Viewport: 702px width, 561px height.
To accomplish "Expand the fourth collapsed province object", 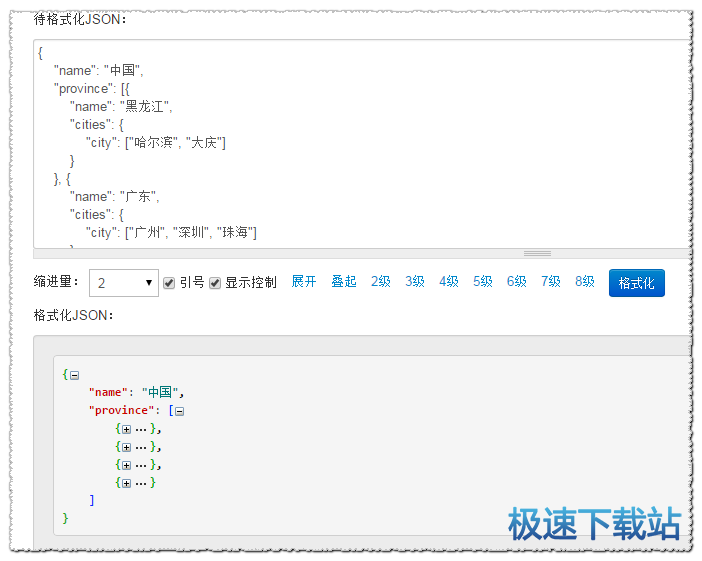I will (x=126, y=483).
